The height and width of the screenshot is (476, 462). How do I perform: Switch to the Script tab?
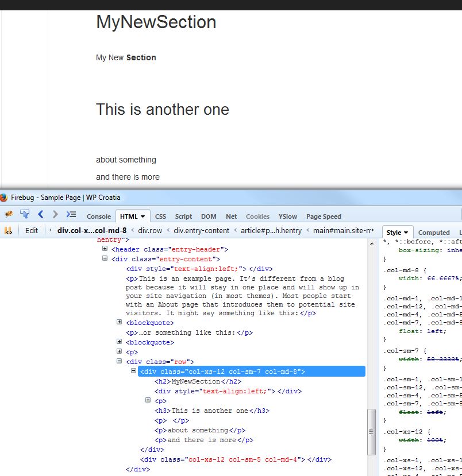pyautogui.click(x=183, y=216)
